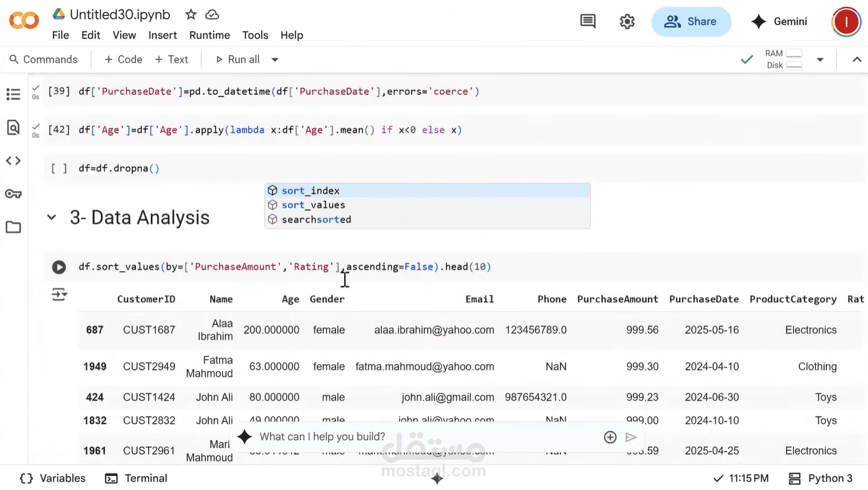The height and width of the screenshot is (490, 868).
Task: Click the PurchaseAmount column header
Action: pos(617,299)
